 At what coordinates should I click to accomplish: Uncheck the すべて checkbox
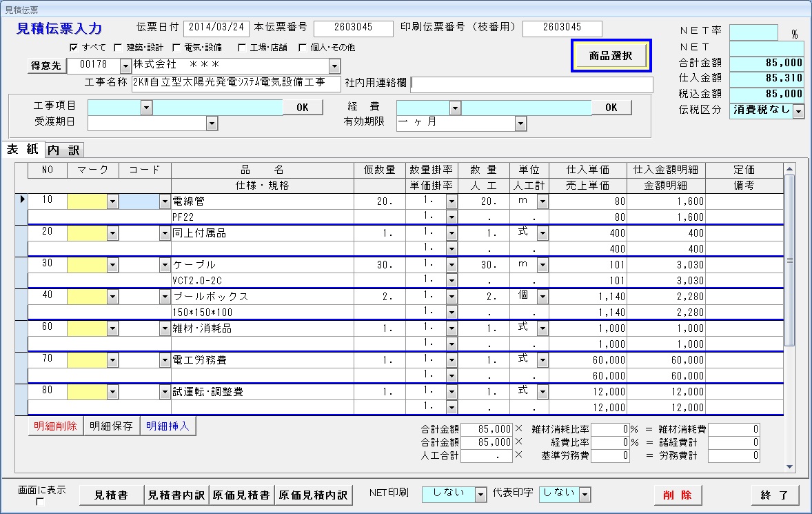click(x=74, y=48)
